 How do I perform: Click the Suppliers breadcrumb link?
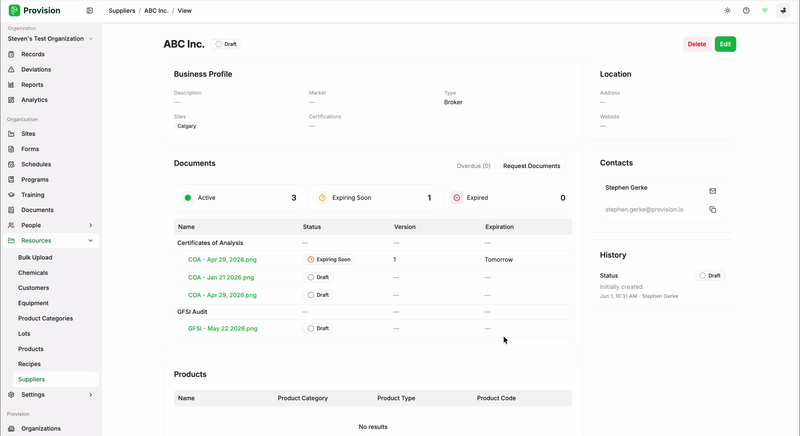pyautogui.click(x=121, y=11)
